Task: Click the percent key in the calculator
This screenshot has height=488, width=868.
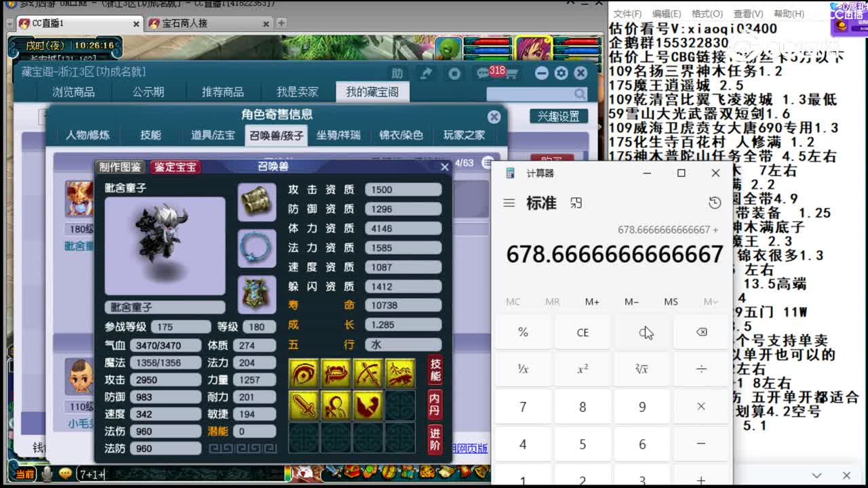Action: 523,332
